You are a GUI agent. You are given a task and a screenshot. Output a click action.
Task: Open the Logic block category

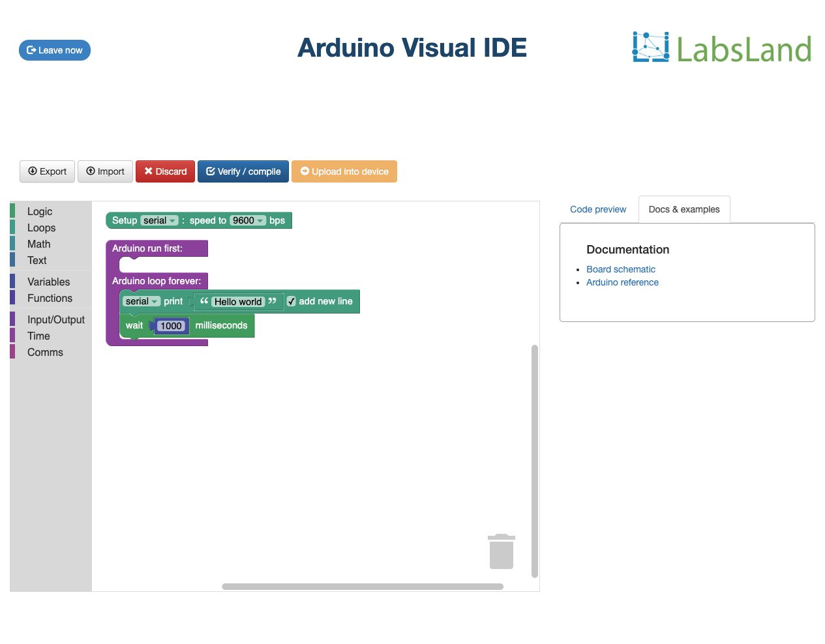point(51,211)
